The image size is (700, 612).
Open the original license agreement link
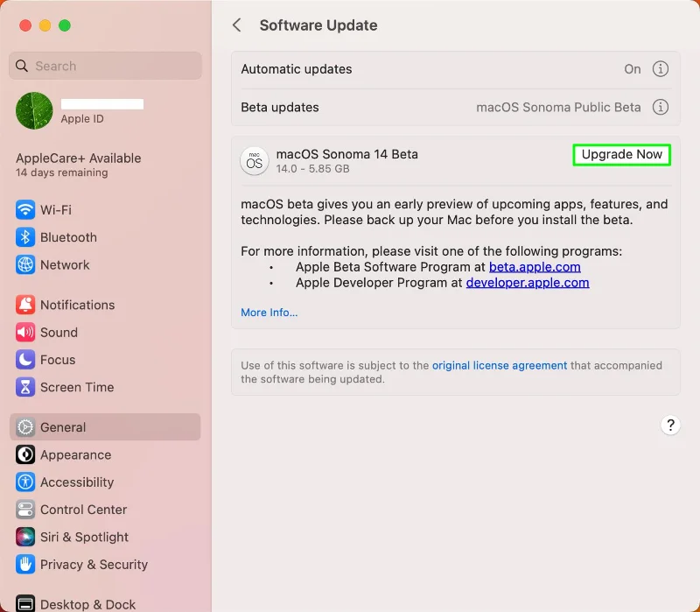(500, 365)
